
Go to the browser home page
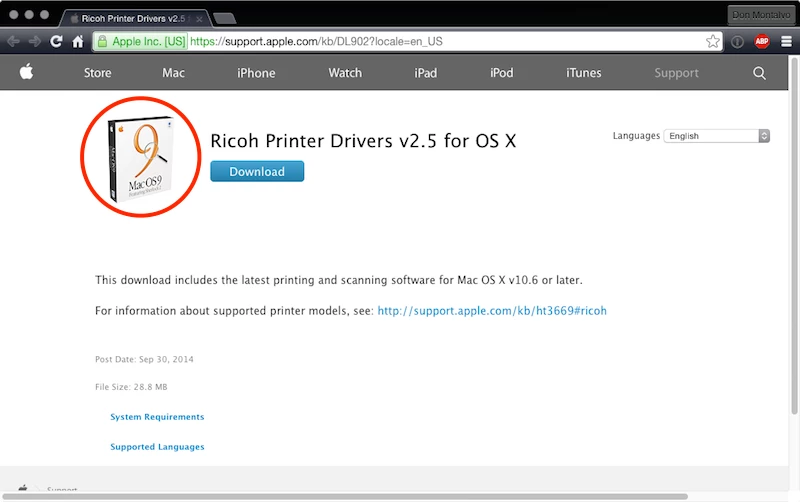(78, 41)
